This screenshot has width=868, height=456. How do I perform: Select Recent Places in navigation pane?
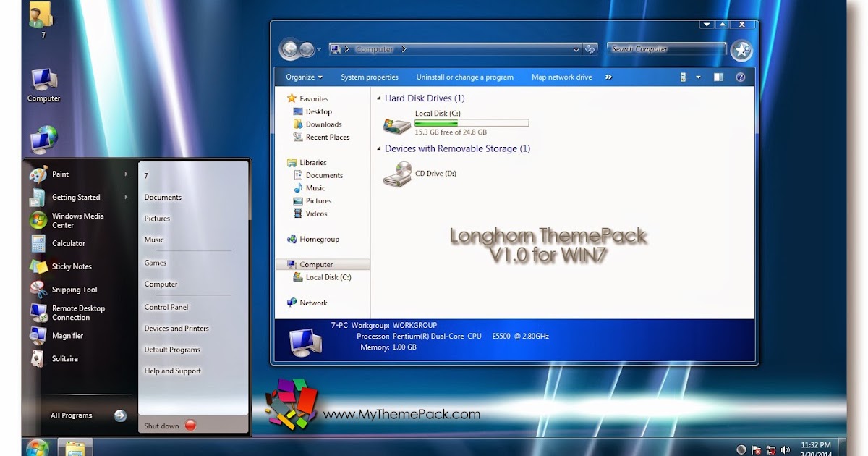[x=321, y=137]
